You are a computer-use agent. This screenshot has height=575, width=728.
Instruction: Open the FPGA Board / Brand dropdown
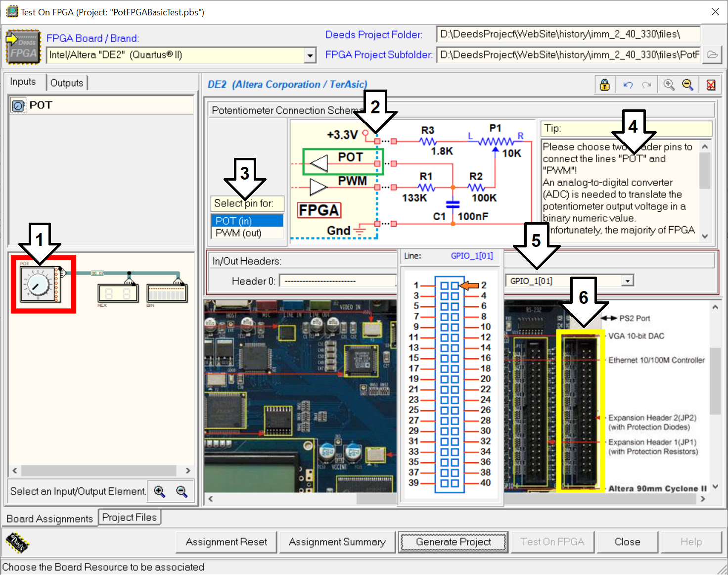point(310,55)
